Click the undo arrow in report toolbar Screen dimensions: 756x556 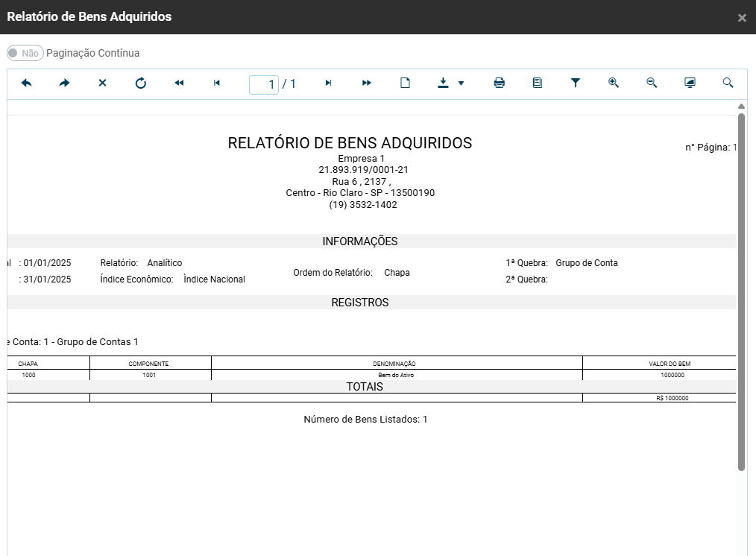tap(27, 83)
